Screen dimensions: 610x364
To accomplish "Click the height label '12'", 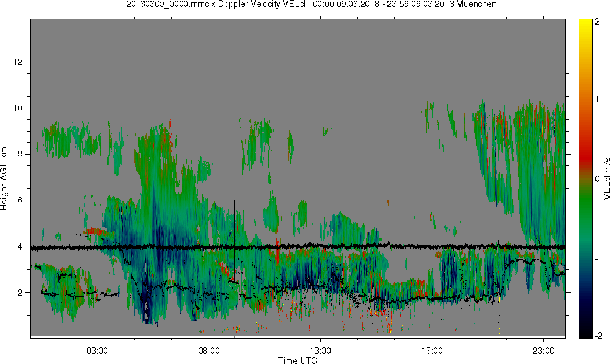I will tap(18, 62).
